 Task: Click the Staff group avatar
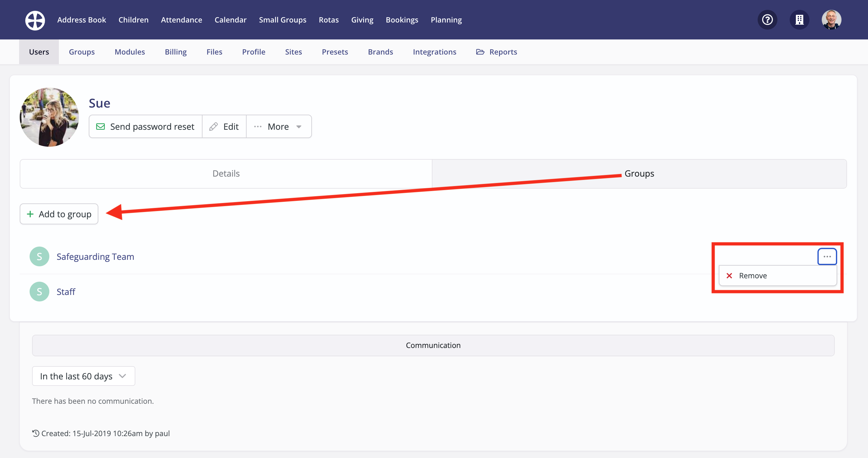(x=39, y=292)
